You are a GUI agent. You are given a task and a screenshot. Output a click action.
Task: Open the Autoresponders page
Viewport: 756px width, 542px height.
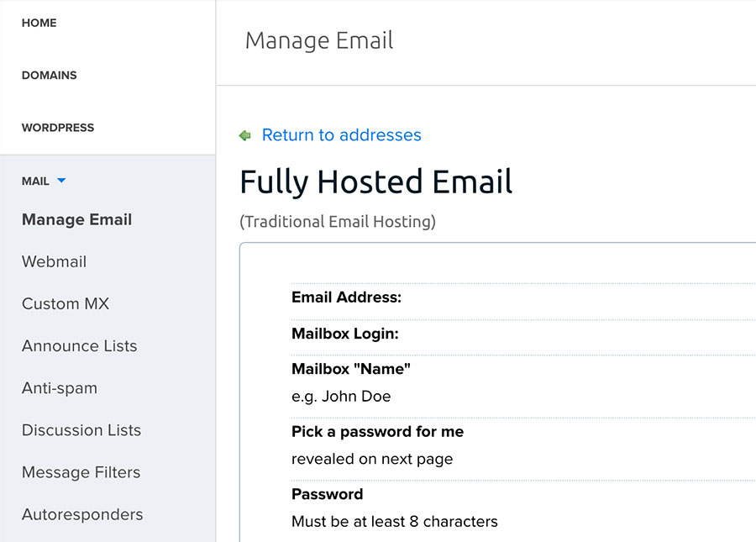tap(82, 513)
